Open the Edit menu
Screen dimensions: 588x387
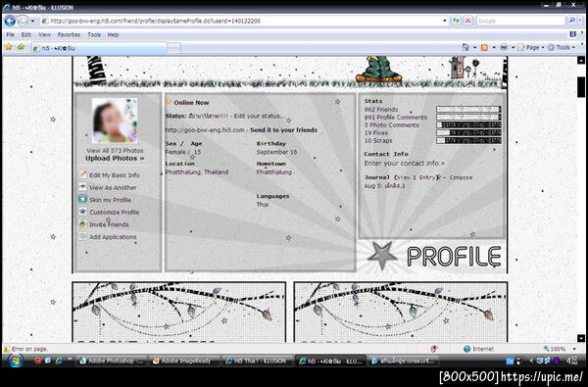point(25,35)
